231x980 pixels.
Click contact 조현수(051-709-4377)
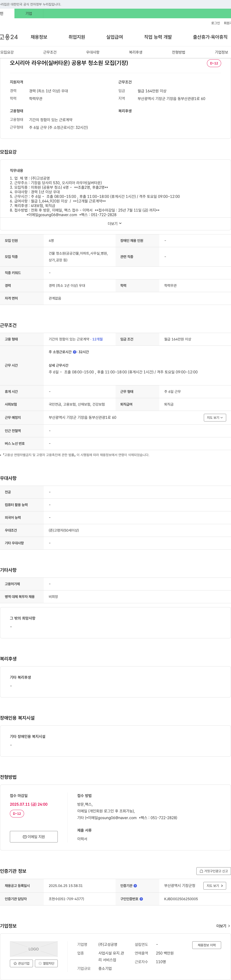coord(66,899)
